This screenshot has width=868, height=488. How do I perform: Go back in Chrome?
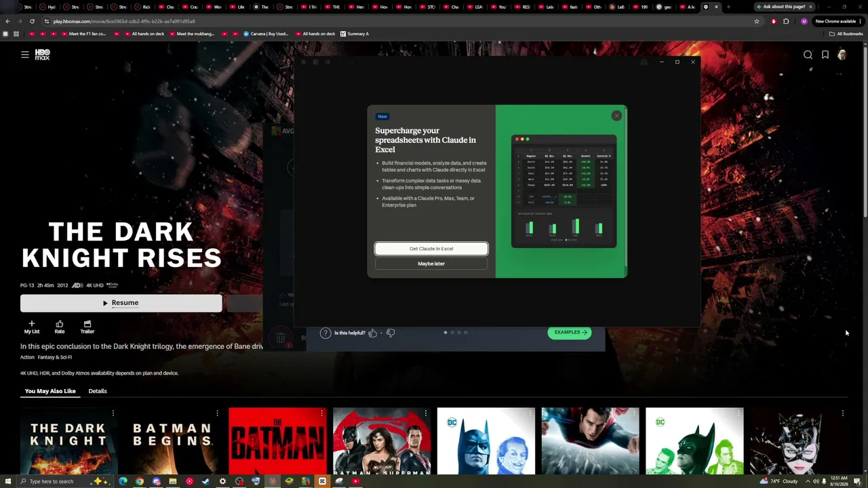click(7, 21)
